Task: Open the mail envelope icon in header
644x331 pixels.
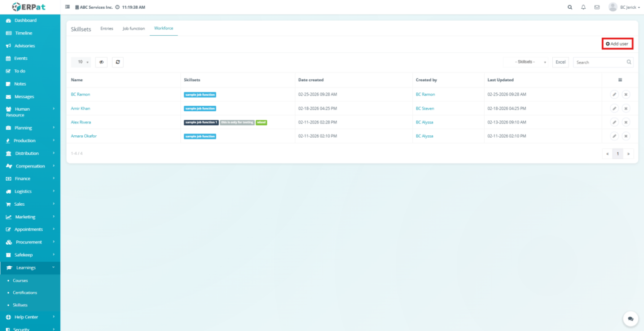Action: pos(597,7)
